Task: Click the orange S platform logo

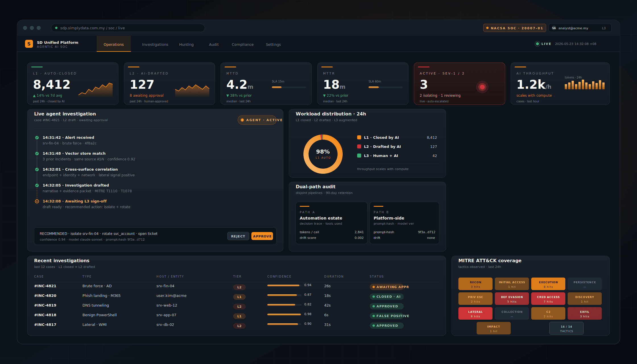Action: tap(29, 44)
